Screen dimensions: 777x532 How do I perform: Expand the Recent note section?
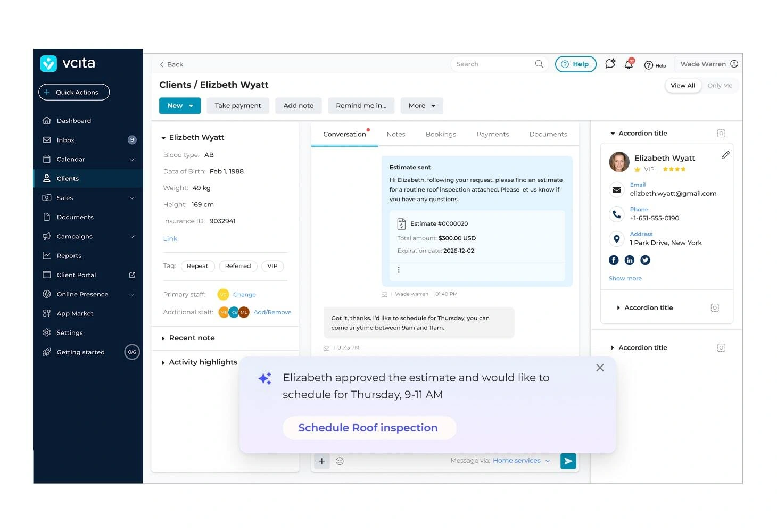(x=191, y=338)
